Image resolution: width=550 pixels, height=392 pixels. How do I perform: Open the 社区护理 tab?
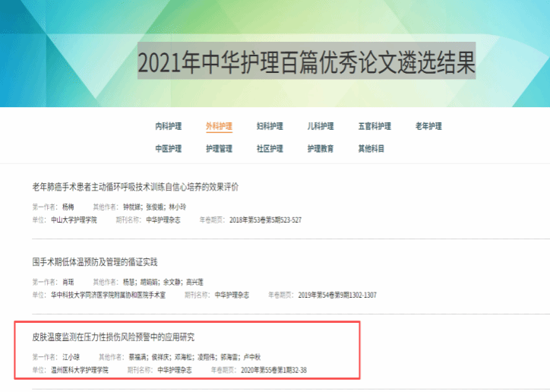pyautogui.click(x=269, y=149)
